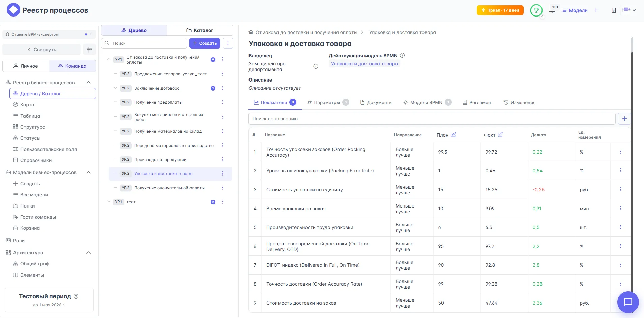The height and width of the screenshot is (318, 644).
Task: Click the chat support bubble icon
Action: (x=627, y=302)
